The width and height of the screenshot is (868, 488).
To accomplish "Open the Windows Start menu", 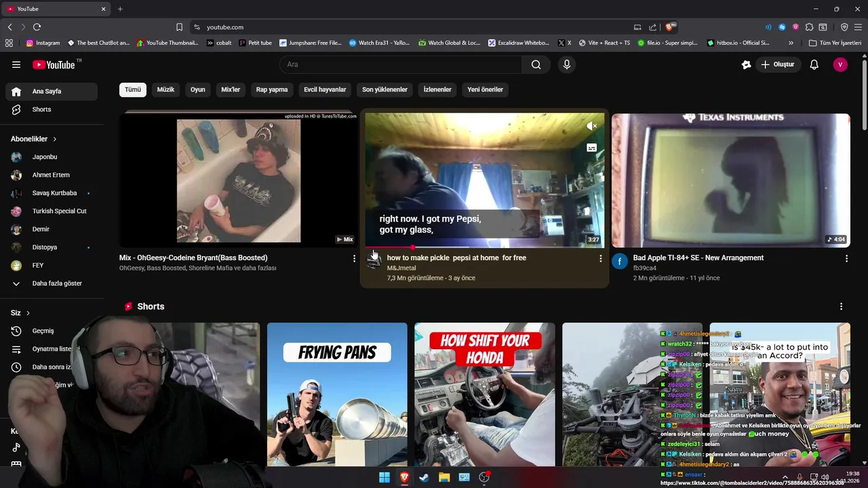I will pyautogui.click(x=384, y=477).
